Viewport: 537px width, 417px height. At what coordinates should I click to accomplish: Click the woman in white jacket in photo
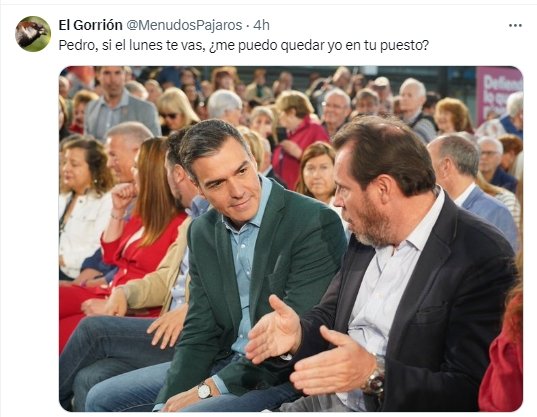tap(82, 209)
